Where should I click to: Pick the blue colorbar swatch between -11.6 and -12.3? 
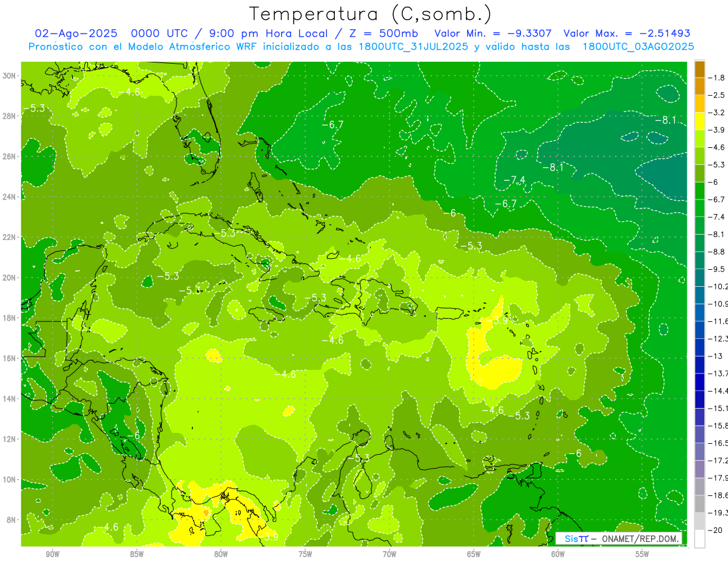[699, 330]
